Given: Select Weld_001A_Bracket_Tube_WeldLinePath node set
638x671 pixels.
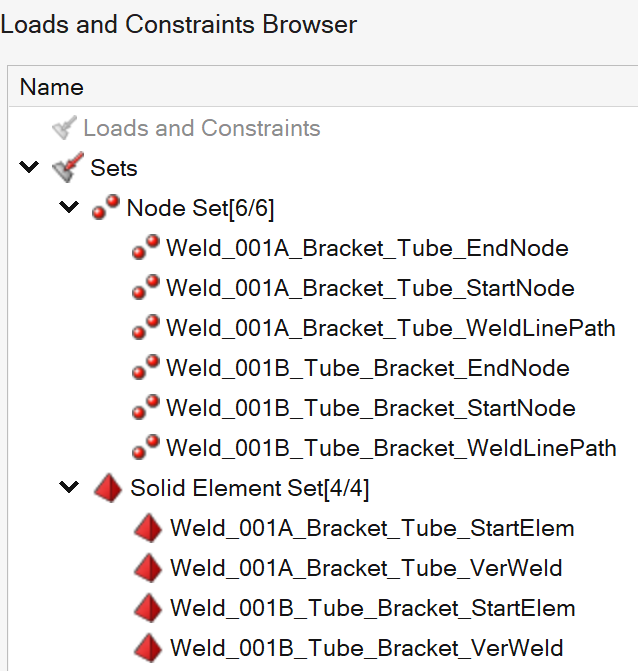Looking at the screenshot, I should click(390, 328).
